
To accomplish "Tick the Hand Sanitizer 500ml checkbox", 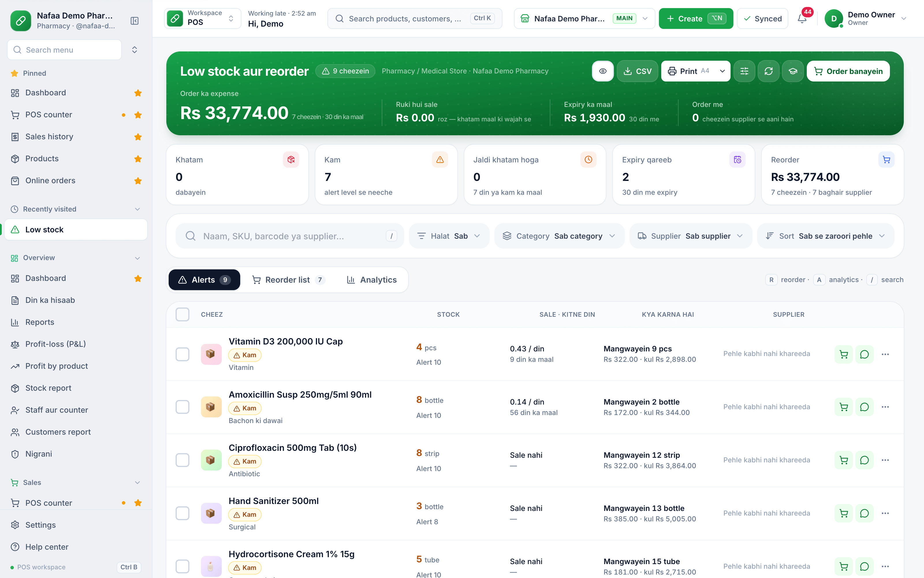I will [182, 513].
